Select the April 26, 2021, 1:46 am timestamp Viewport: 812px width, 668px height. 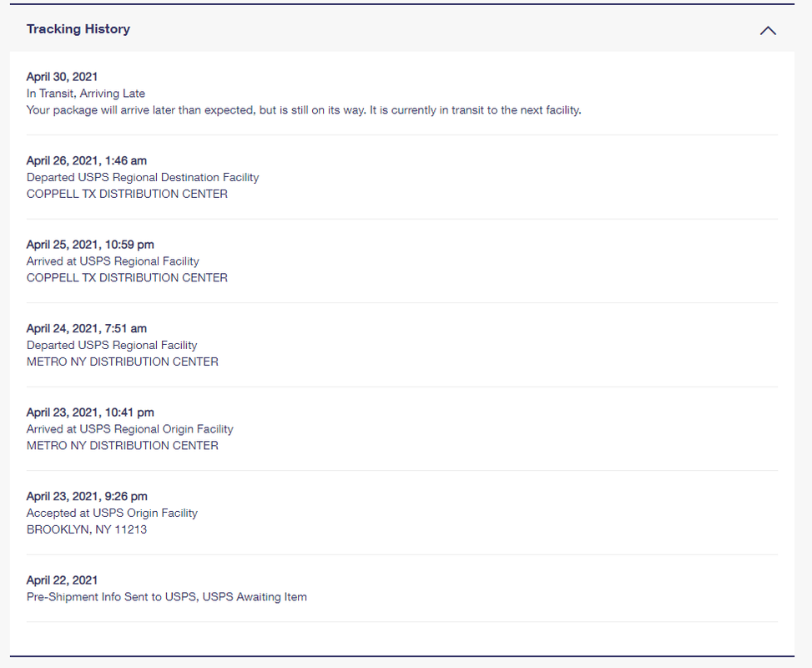pyautogui.click(x=87, y=160)
